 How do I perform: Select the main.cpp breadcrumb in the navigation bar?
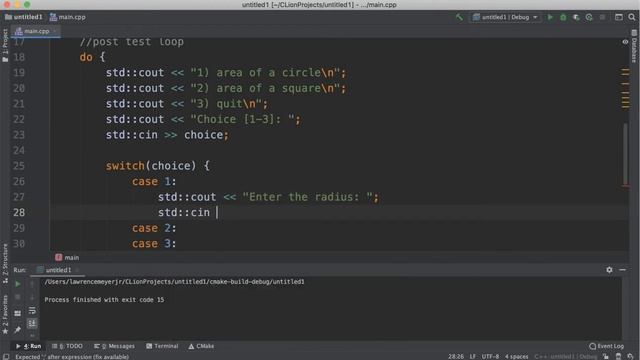[x=68, y=17]
